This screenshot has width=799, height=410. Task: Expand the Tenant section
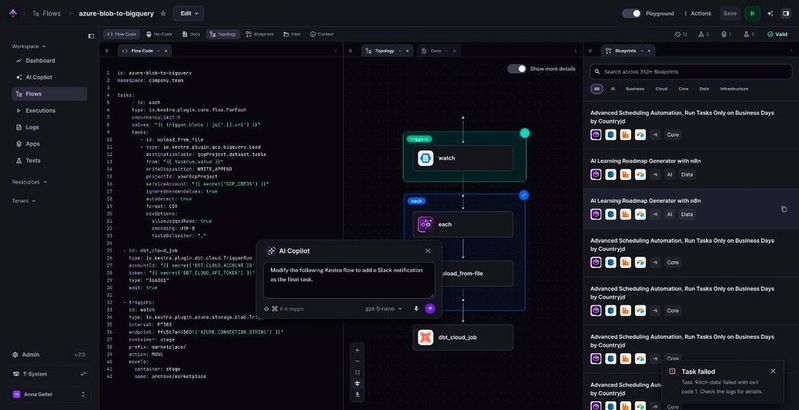pyautogui.click(x=23, y=201)
